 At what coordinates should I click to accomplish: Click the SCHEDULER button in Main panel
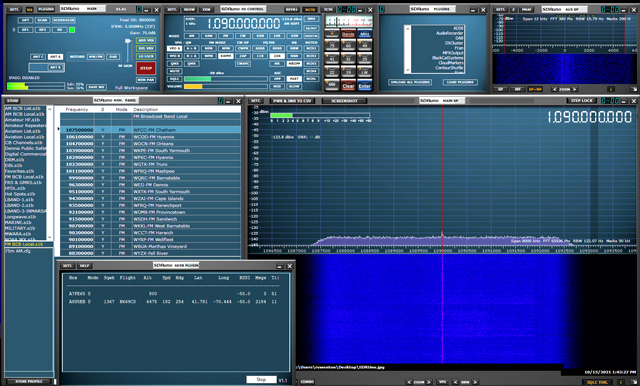tap(64, 20)
